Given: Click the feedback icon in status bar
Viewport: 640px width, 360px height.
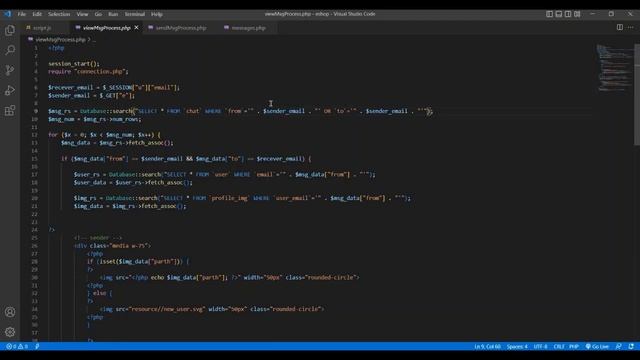Looking at the screenshot, I should point(619,347).
